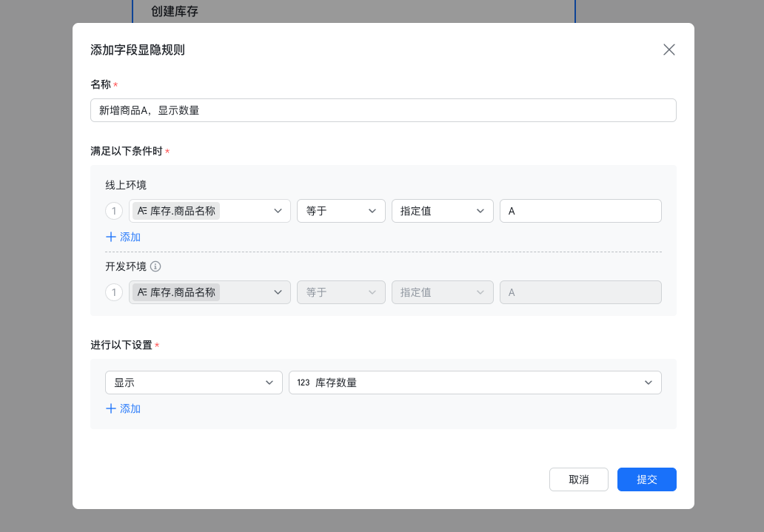Click the plus 添加 under 进行以下设置
Viewport: 764px width, 532px height.
pyautogui.click(x=123, y=408)
